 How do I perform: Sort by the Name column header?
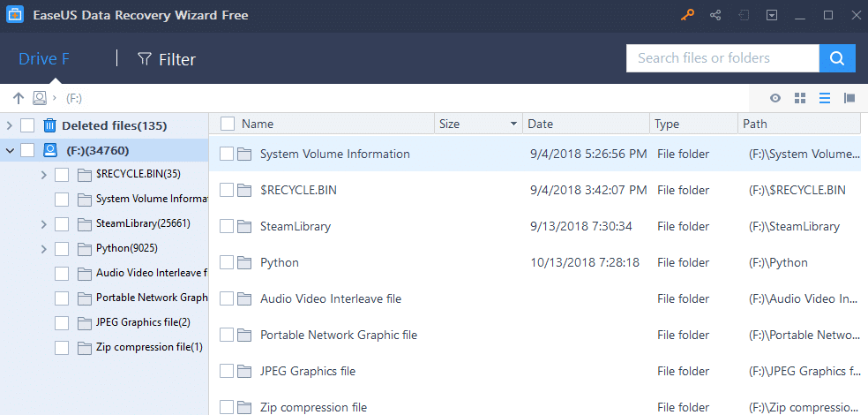[x=258, y=124]
